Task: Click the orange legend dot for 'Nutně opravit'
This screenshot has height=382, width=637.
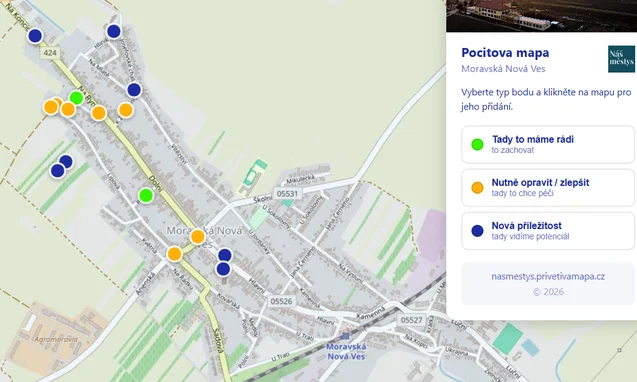Action: (x=477, y=187)
